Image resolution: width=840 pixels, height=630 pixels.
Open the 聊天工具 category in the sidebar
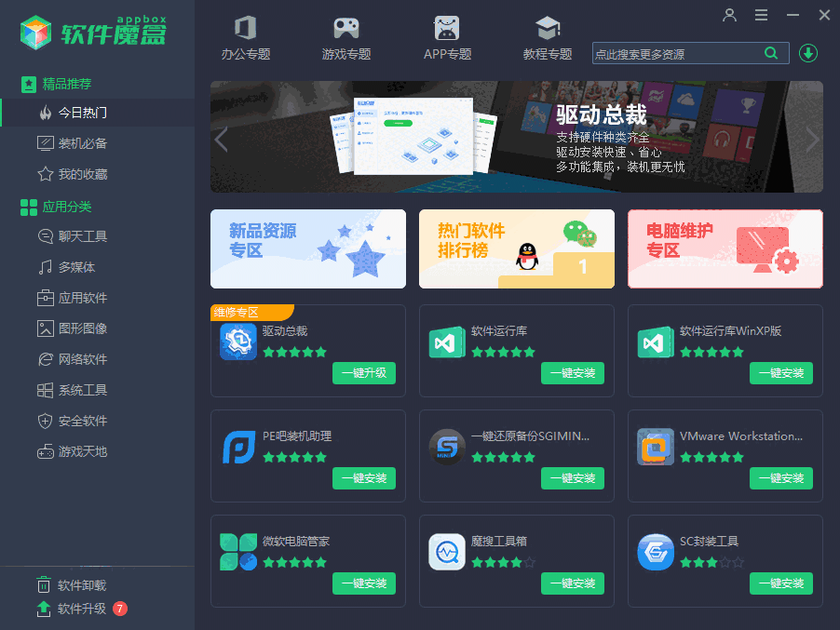(x=75, y=236)
